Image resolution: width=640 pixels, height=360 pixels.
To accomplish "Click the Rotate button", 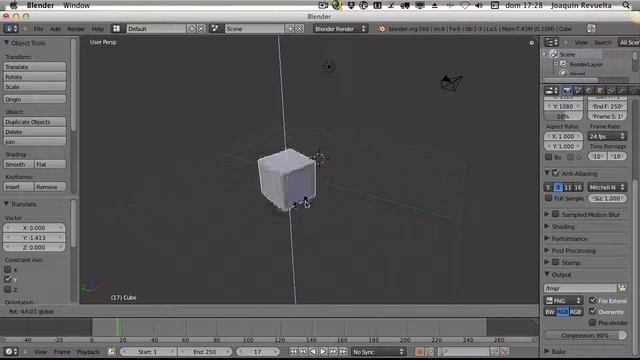I will pos(35,77).
